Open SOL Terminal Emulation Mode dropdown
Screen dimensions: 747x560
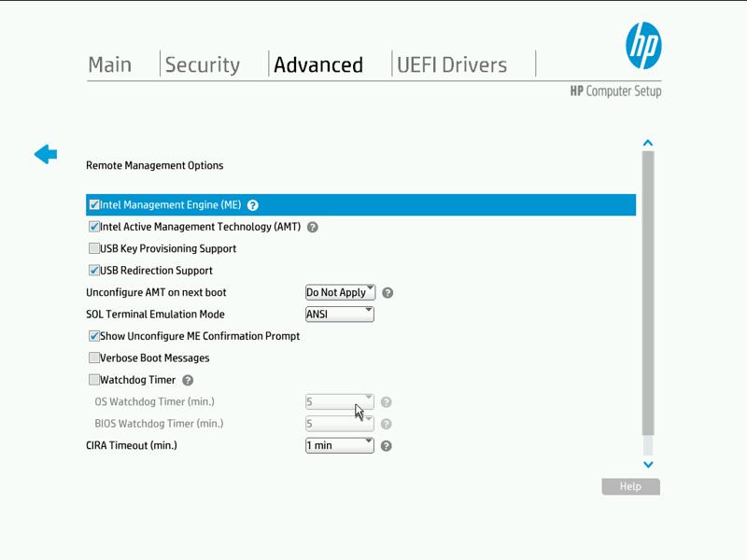(x=340, y=315)
